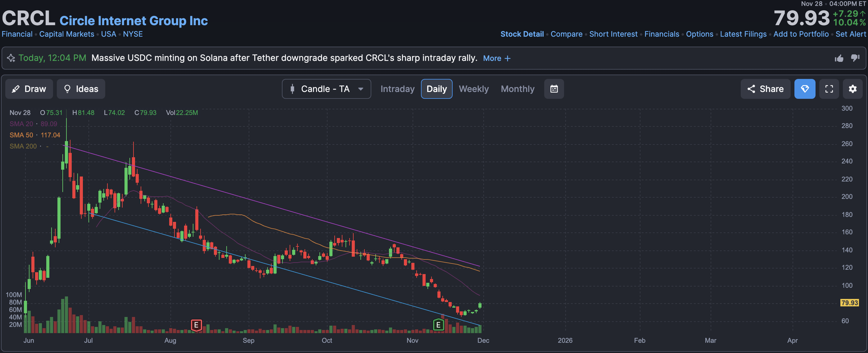Open the Ideas menu button
This screenshot has width=868, height=353.
(x=81, y=89)
